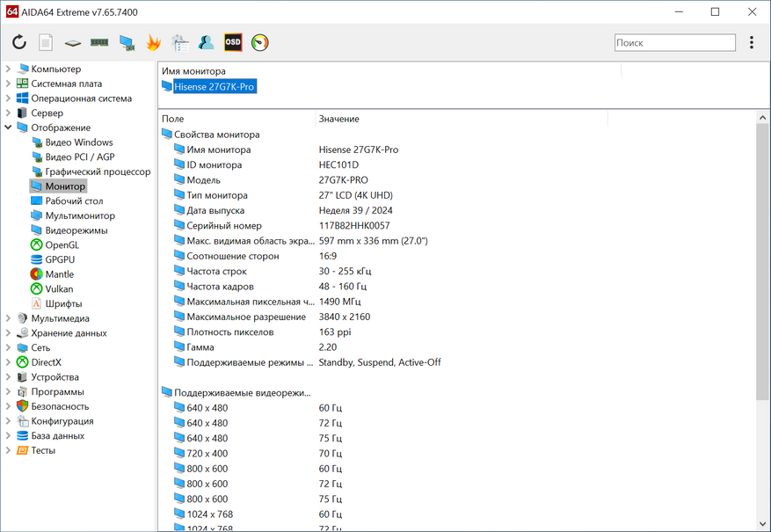Open the OSD panel toolbar icon
771x532 pixels.
[233, 42]
